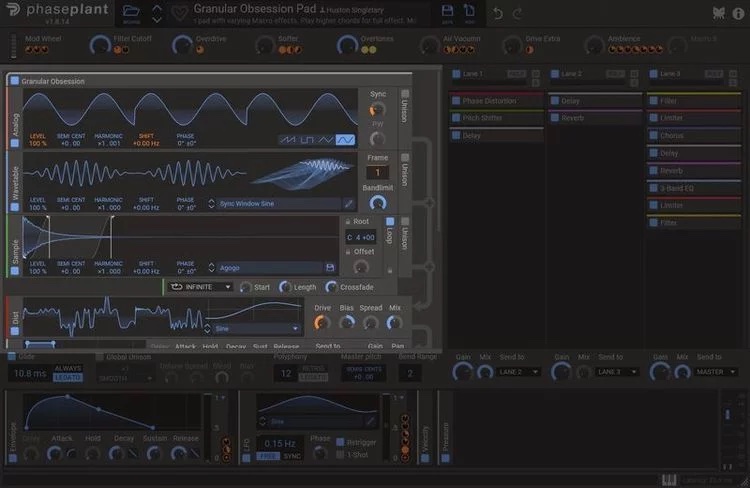Open Lane 3 Send to MASTER dropdown
The image size is (750, 488).
click(x=716, y=372)
